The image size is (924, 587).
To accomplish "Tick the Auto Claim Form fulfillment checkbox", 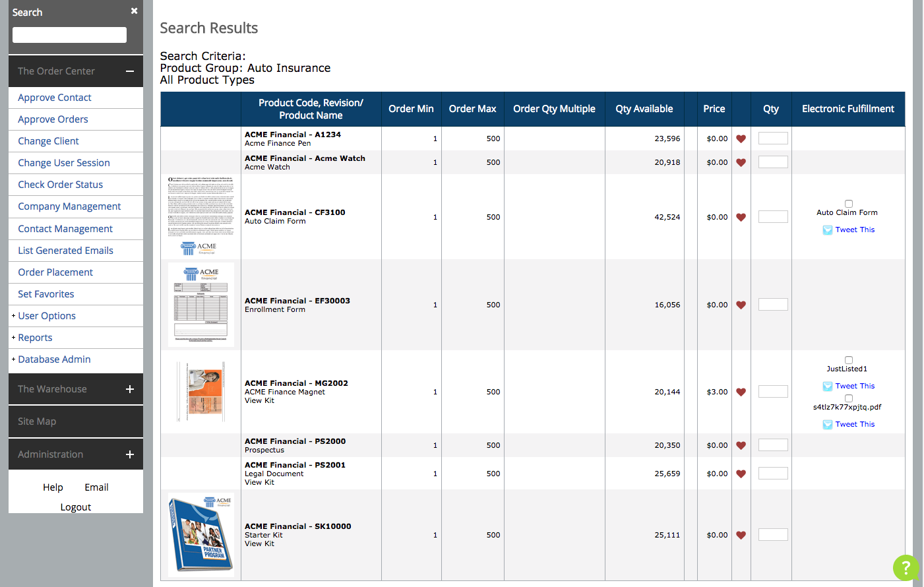I will pyautogui.click(x=849, y=204).
